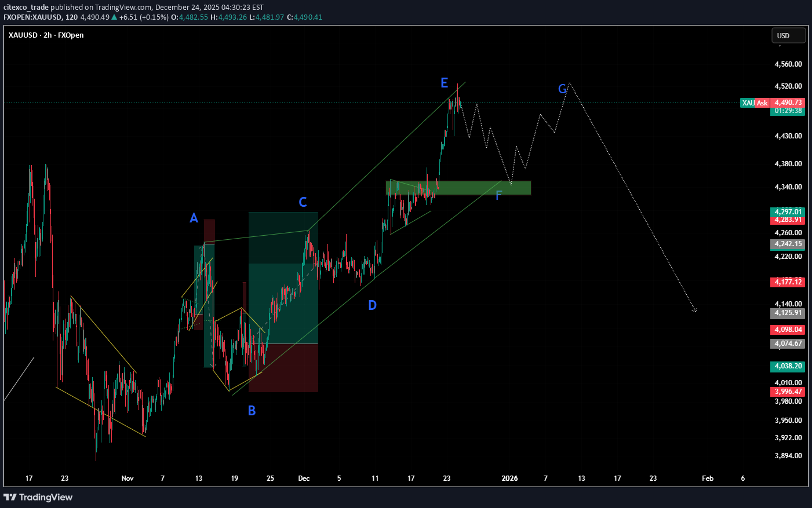Select the XAUUSD · 2h · FXOpen chart title
This screenshot has height=508, width=812.
pos(46,35)
